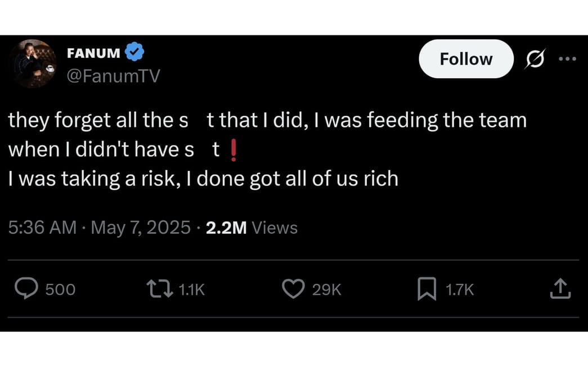Click the FANUM display name
588x367 pixels.
pos(95,52)
